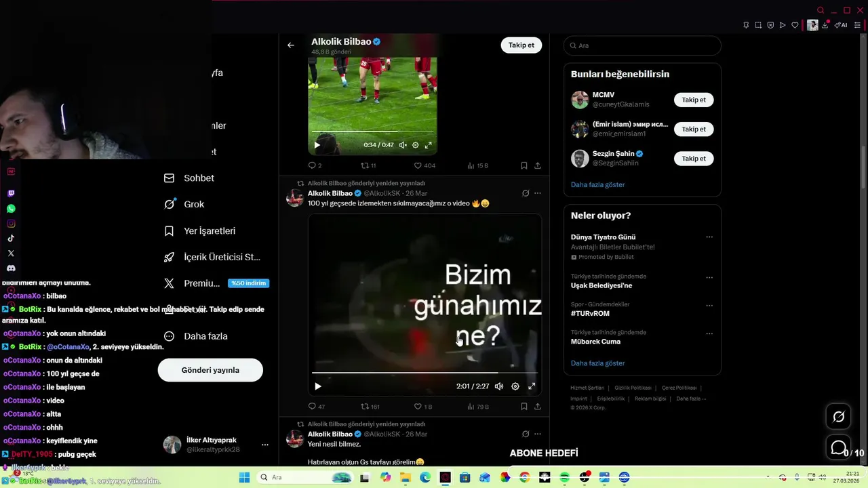
Task: Open WhatsApp in Opera GX sidebar
Action: point(11,209)
